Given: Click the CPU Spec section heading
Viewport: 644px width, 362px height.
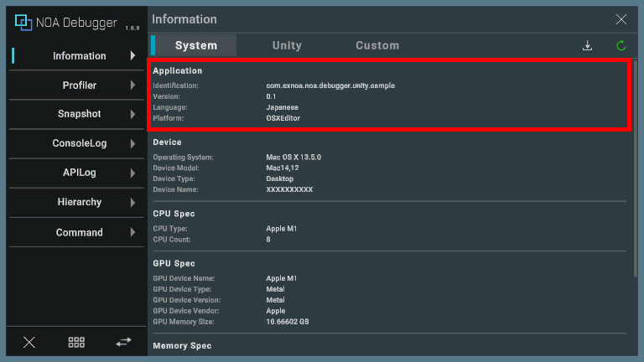Looking at the screenshot, I should (x=174, y=214).
